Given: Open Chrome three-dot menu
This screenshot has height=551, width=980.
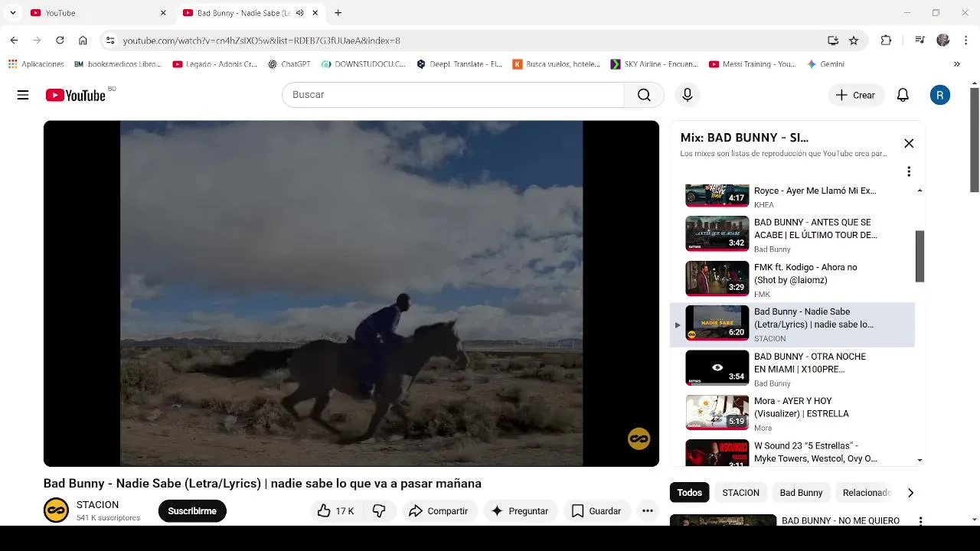Looking at the screenshot, I should coord(965,41).
